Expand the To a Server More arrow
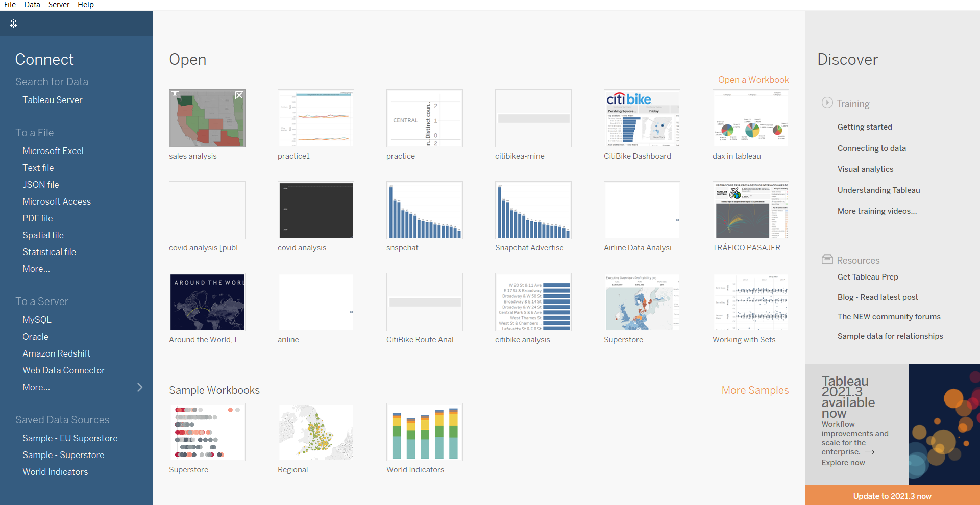 140,387
